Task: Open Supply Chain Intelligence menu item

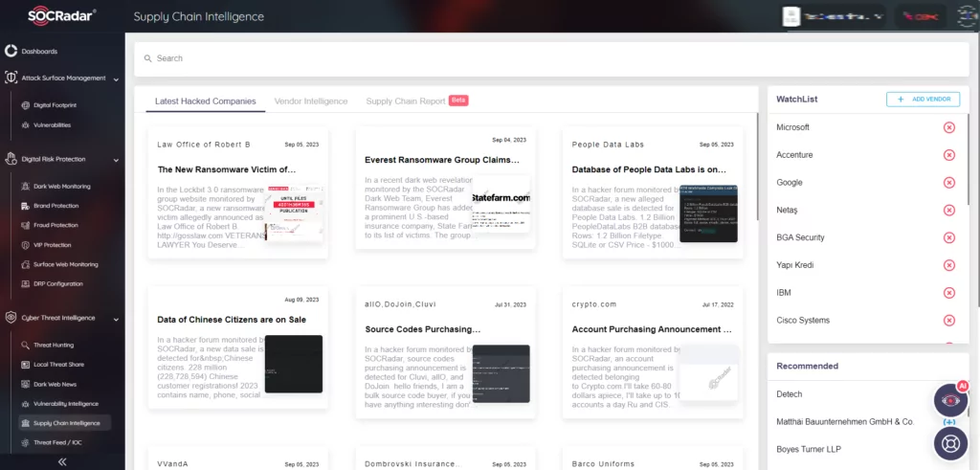Action: coord(64,423)
